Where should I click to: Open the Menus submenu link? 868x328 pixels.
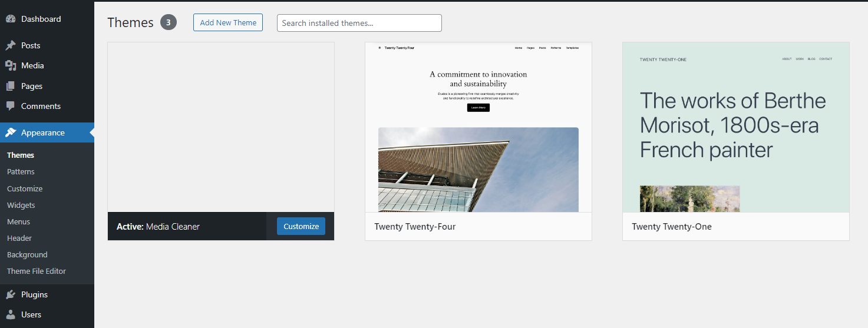(18, 221)
